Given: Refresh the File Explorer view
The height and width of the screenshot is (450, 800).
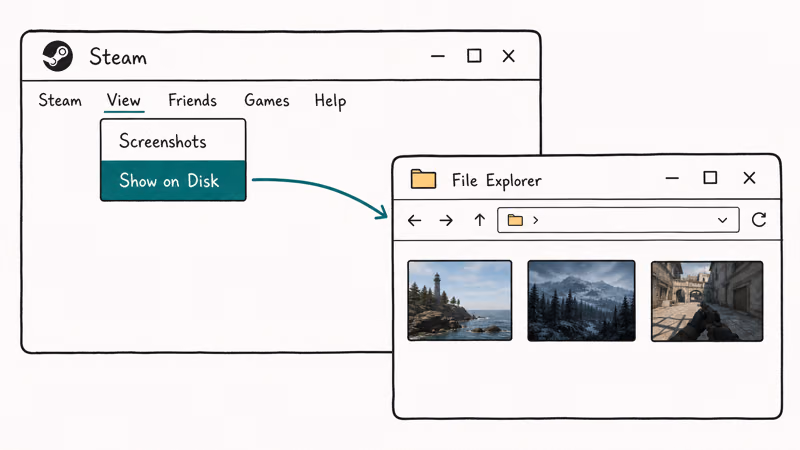Looking at the screenshot, I should point(759,220).
